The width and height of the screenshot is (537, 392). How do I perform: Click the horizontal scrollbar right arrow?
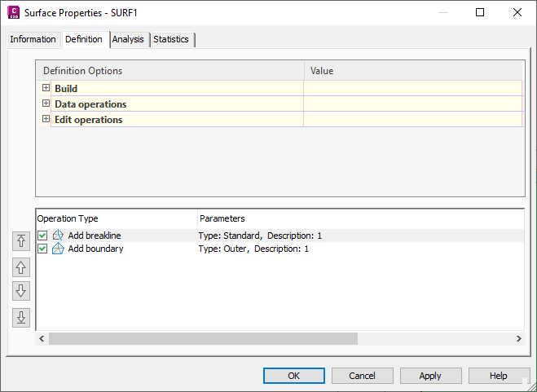coord(519,338)
